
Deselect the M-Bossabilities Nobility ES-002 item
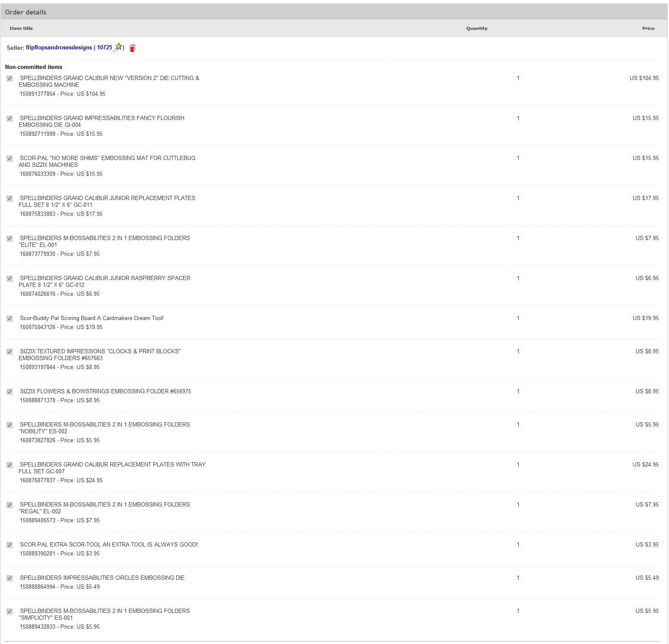[9, 425]
